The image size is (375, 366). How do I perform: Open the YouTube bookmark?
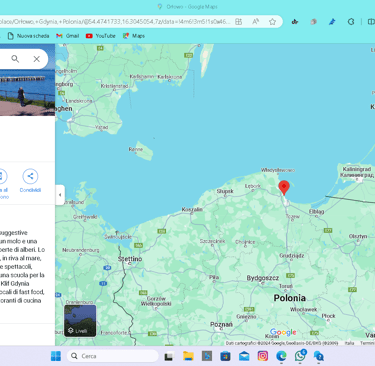coord(101,36)
